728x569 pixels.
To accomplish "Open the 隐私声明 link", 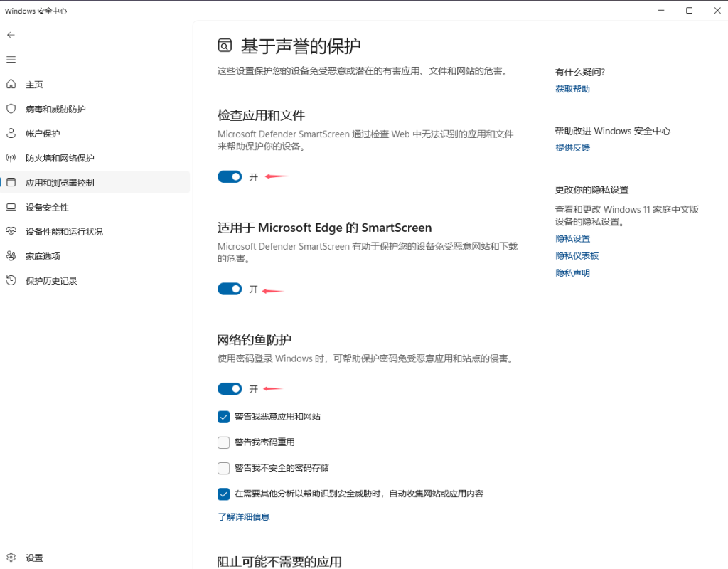I will tap(572, 272).
